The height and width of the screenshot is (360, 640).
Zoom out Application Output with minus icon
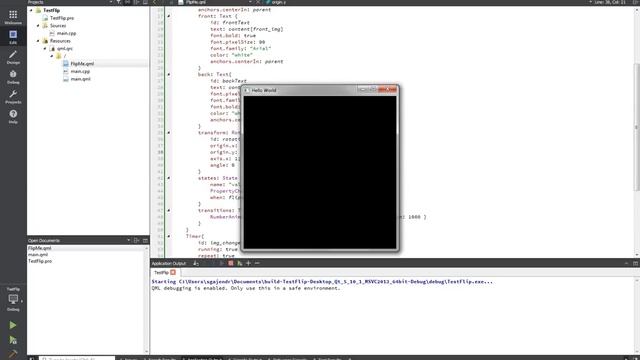click(x=257, y=263)
